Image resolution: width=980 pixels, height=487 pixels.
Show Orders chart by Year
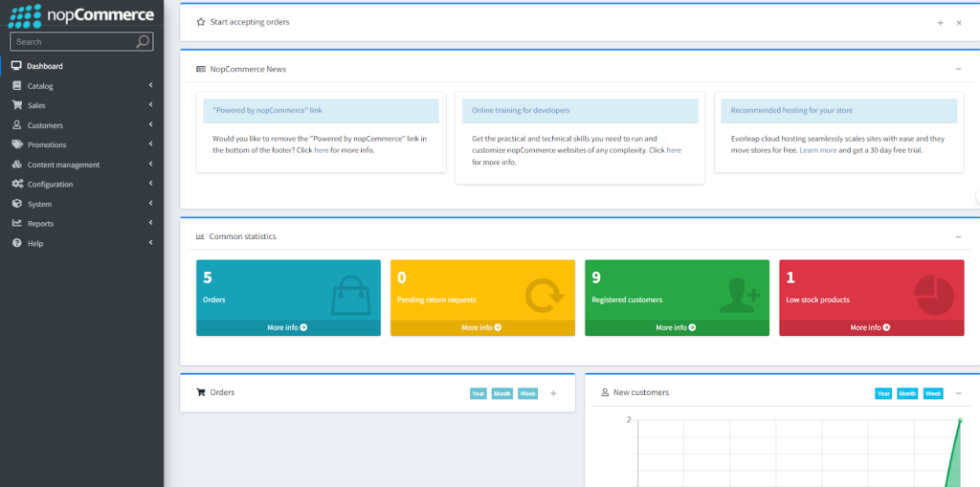pyautogui.click(x=479, y=394)
